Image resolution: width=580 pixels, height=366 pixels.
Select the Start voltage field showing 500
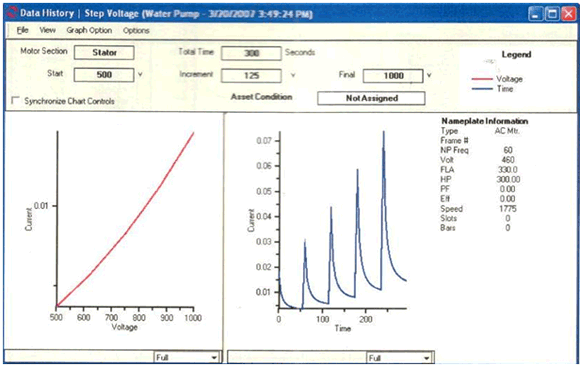tap(104, 75)
